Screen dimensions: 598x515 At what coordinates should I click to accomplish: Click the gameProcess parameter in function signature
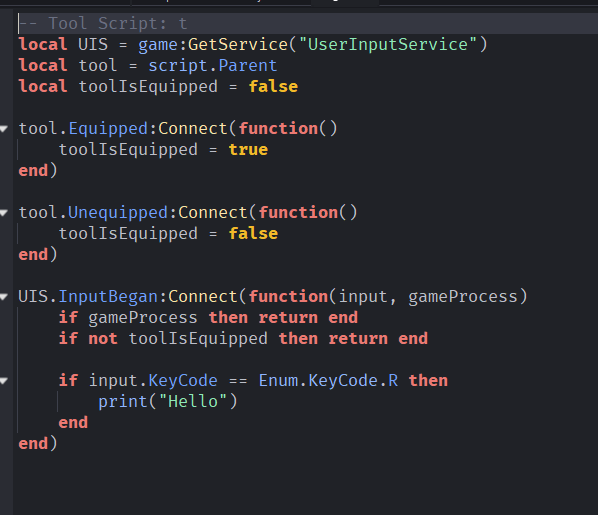pos(463,297)
